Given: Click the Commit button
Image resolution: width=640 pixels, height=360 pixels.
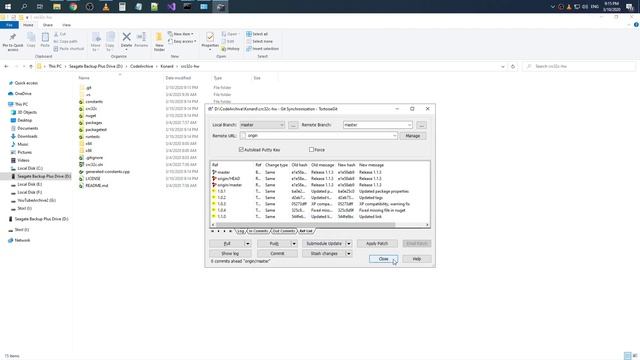Looking at the screenshot, I should (277, 253).
